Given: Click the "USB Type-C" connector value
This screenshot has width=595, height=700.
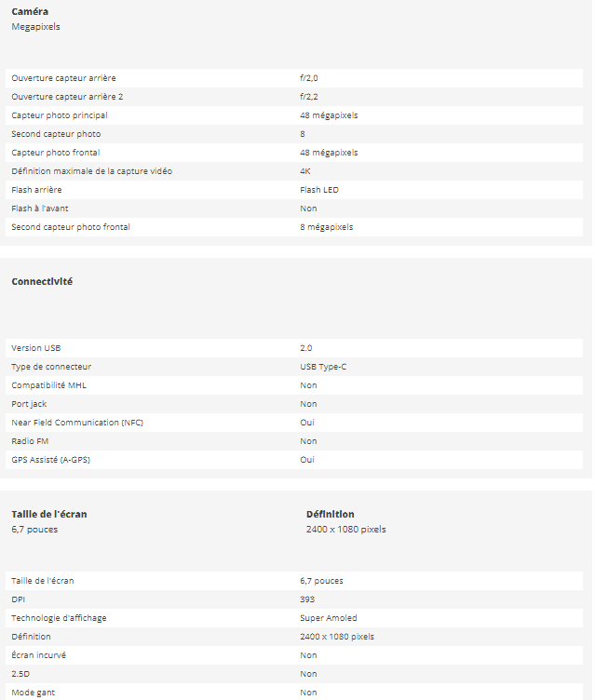Looking at the screenshot, I should (x=323, y=367).
